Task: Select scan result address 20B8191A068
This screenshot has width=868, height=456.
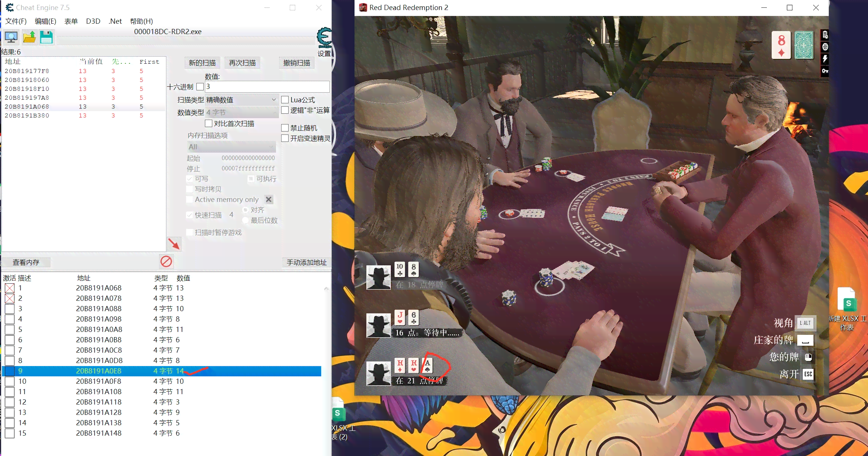Action: [x=84, y=106]
